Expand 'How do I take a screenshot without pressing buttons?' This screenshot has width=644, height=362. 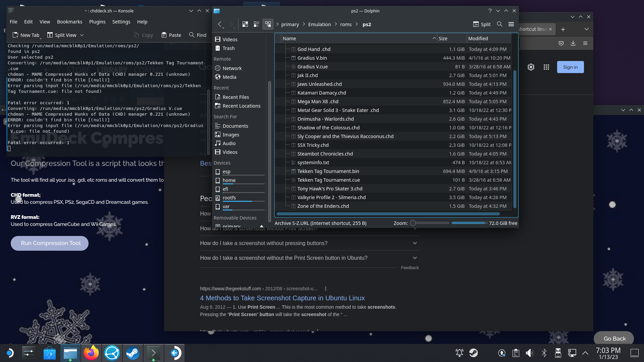click(x=415, y=243)
